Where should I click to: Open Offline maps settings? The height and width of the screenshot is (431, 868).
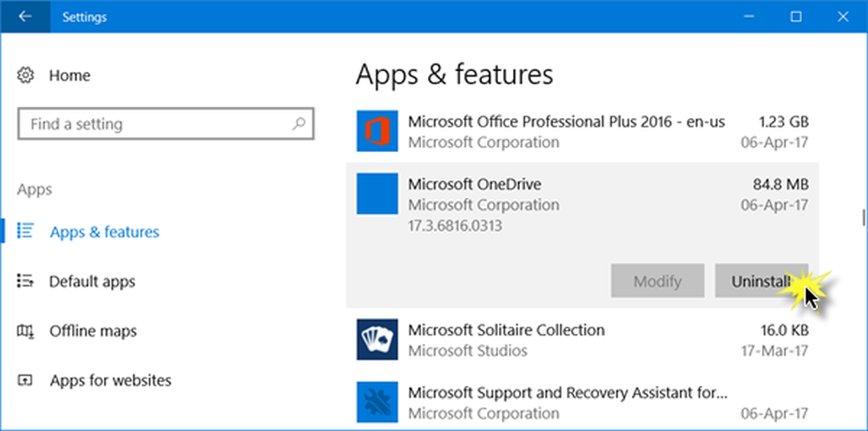(93, 331)
